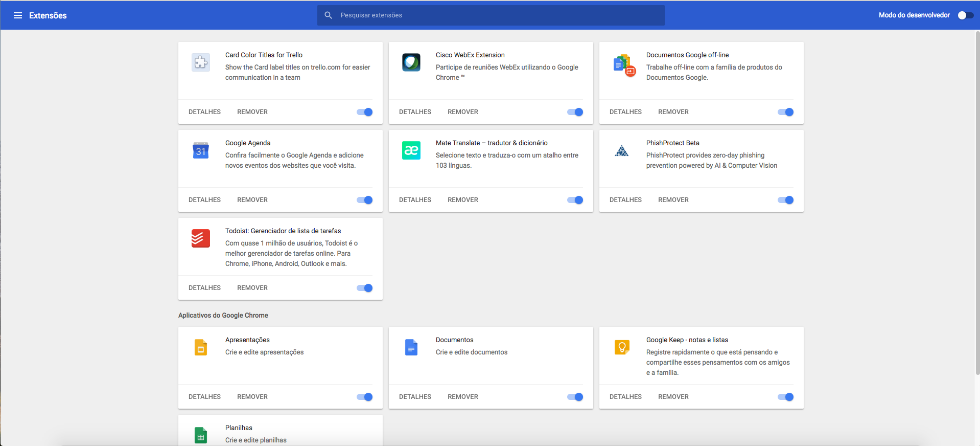The height and width of the screenshot is (446, 980).
Task: Remove the Google Keep app
Action: click(673, 397)
